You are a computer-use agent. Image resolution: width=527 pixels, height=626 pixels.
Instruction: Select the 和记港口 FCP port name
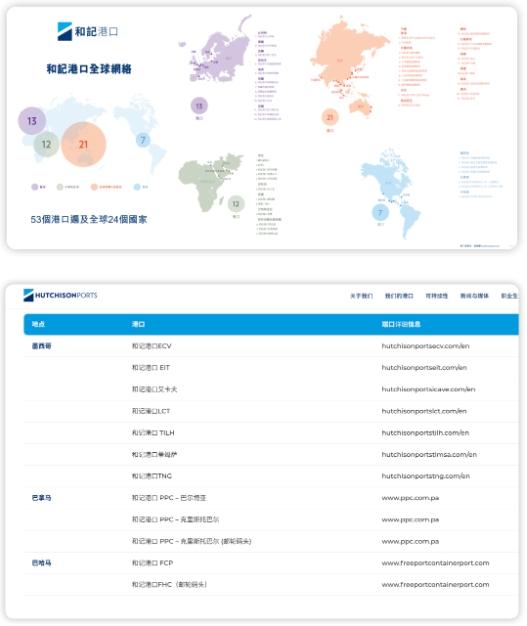tap(152, 563)
